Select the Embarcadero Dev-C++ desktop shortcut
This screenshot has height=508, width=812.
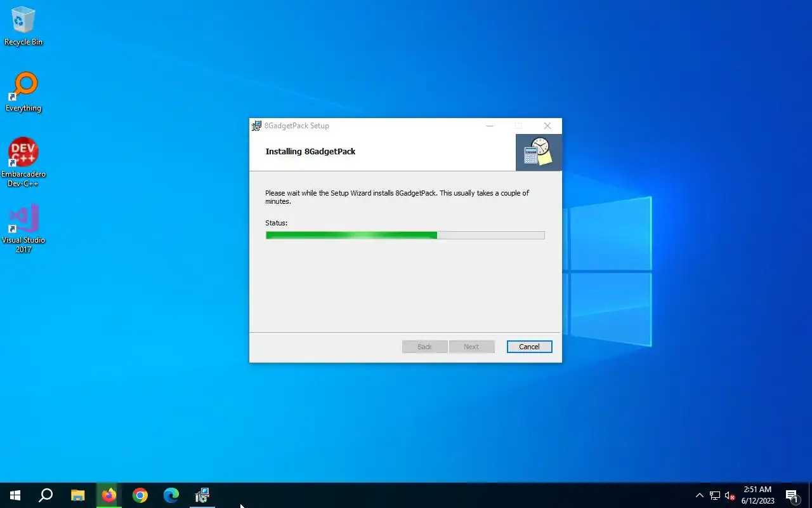pos(23,163)
